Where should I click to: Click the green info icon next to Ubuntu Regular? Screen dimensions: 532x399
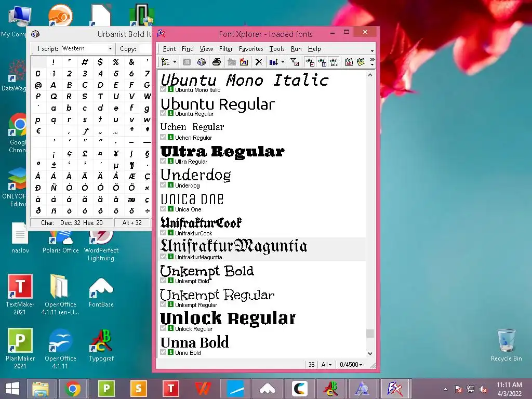(x=170, y=113)
